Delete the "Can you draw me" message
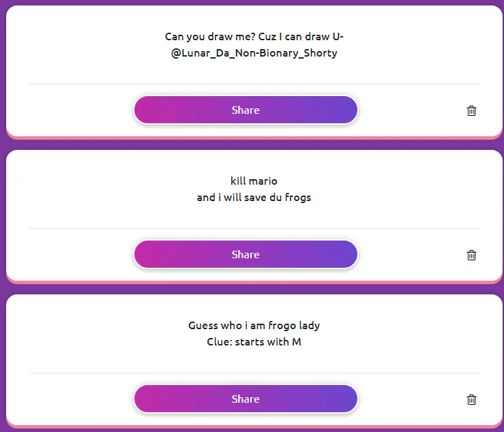Viewport: 504px width, 432px height. [x=471, y=110]
